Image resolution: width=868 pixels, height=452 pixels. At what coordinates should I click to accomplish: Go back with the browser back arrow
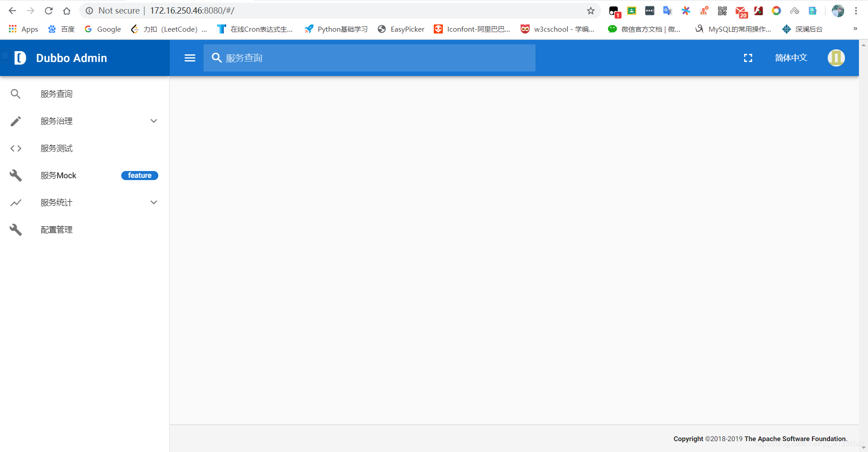[12, 10]
